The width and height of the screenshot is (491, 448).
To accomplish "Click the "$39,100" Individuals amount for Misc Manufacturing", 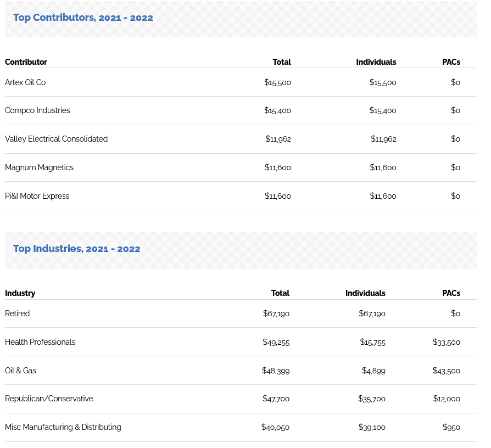I will (x=372, y=427).
